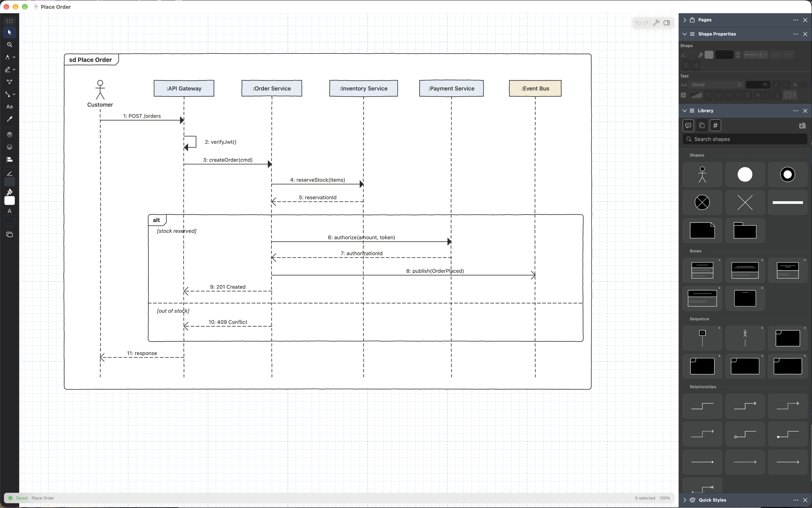Screen dimensions: 812x508
Task: Open the overlapping pages icon in left toolbar
Action: click(9, 235)
